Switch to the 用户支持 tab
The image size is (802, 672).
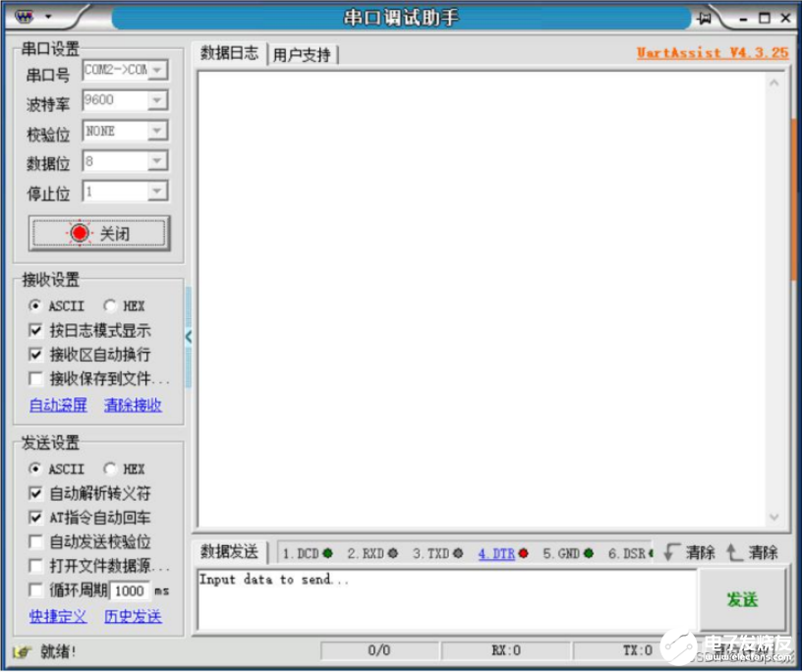[304, 54]
